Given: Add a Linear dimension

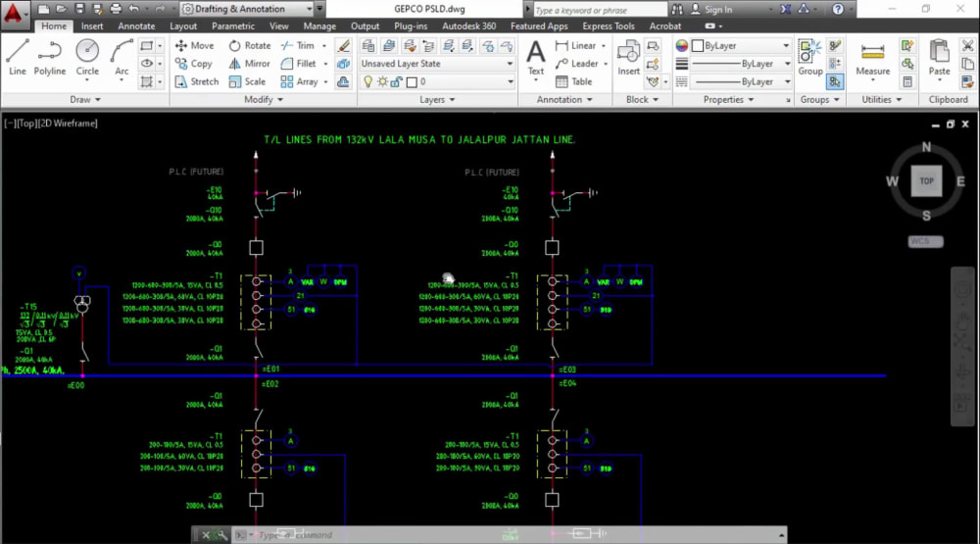Looking at the screenshot, I should click(x=575, y=46).
